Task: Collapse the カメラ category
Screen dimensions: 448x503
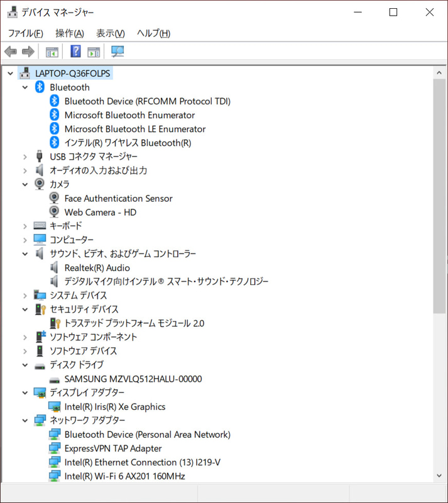Action: (x=25, y=184)
